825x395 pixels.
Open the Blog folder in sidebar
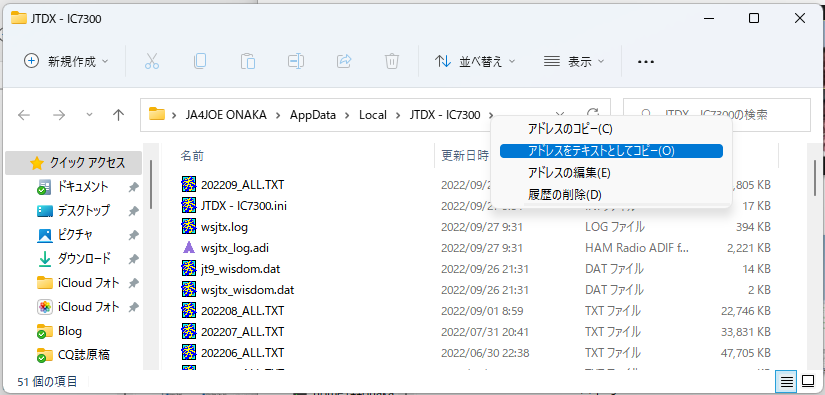(69, 331)
